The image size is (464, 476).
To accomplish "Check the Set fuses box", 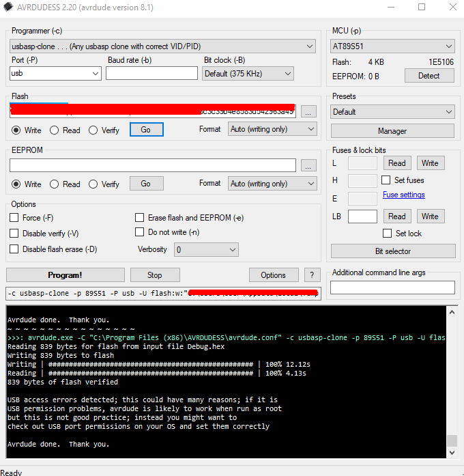I will click(387, 180).
